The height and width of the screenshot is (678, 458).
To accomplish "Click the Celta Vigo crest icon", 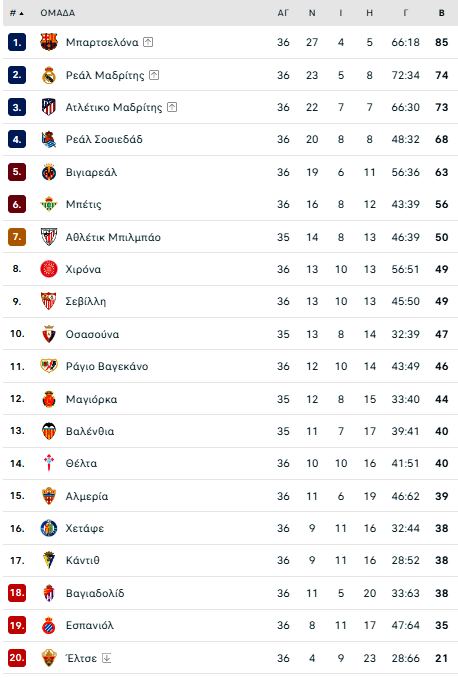I will [x=49, y=463].
